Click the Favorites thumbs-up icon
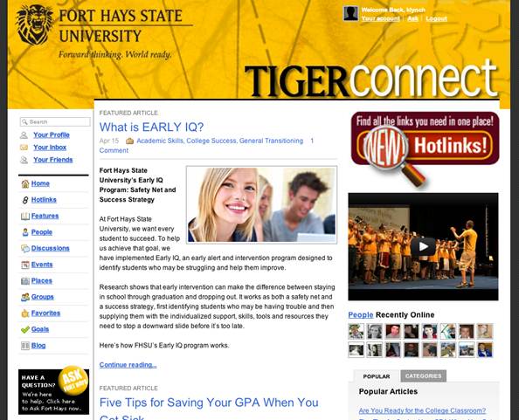Screen dimensions: 519x420 pos(25,313)
